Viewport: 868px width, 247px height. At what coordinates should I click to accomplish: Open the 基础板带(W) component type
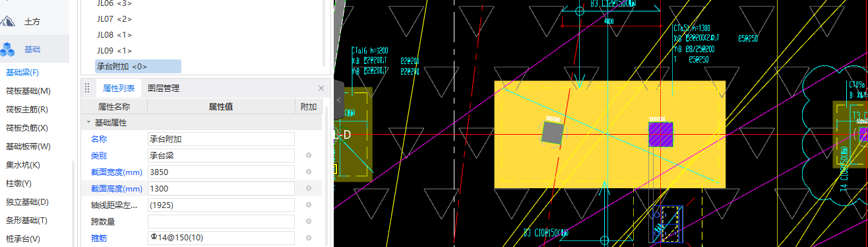coord(28,146)
